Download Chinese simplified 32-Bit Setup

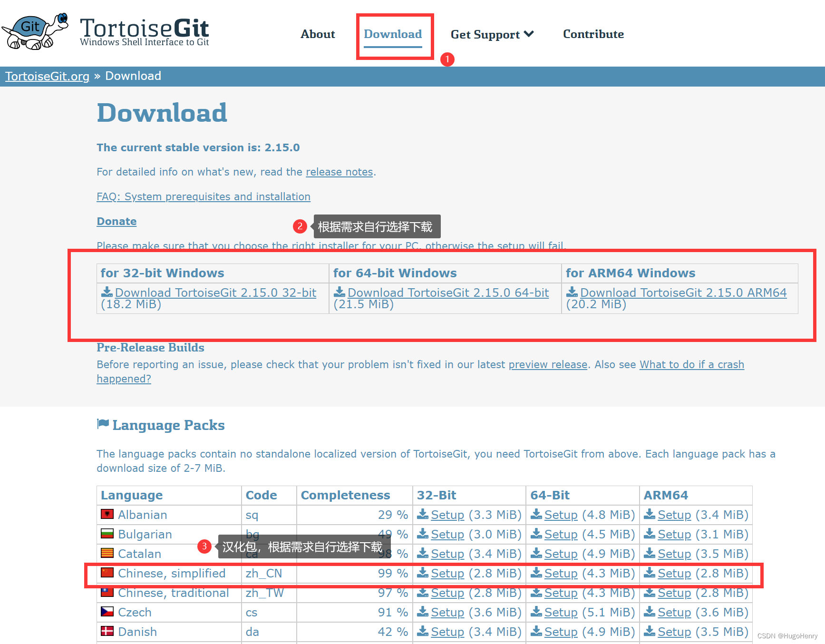pos(447,573)
